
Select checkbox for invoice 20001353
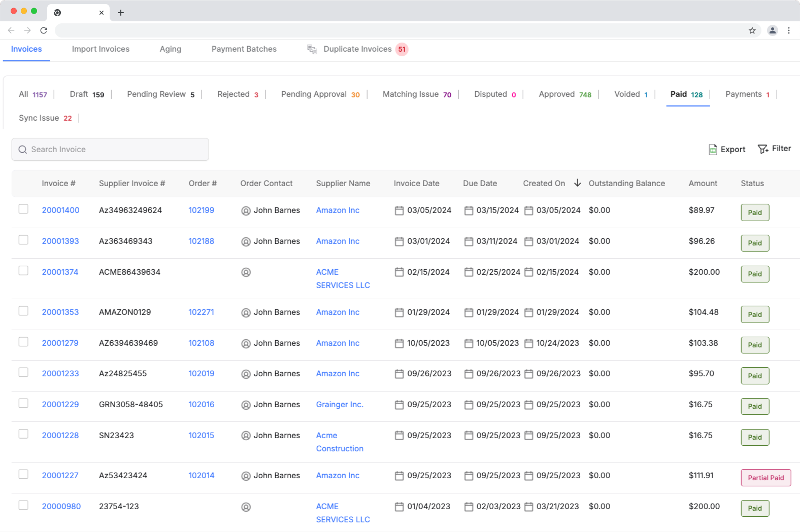(x=23, y=311)
